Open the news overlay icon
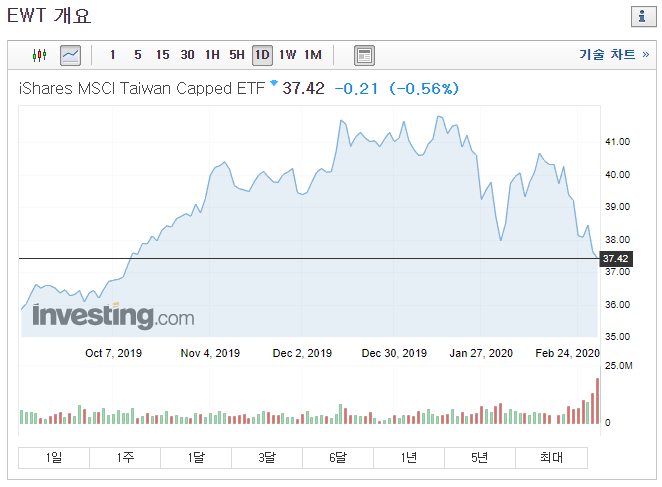662x487 pixels. [x=364, y=55]
